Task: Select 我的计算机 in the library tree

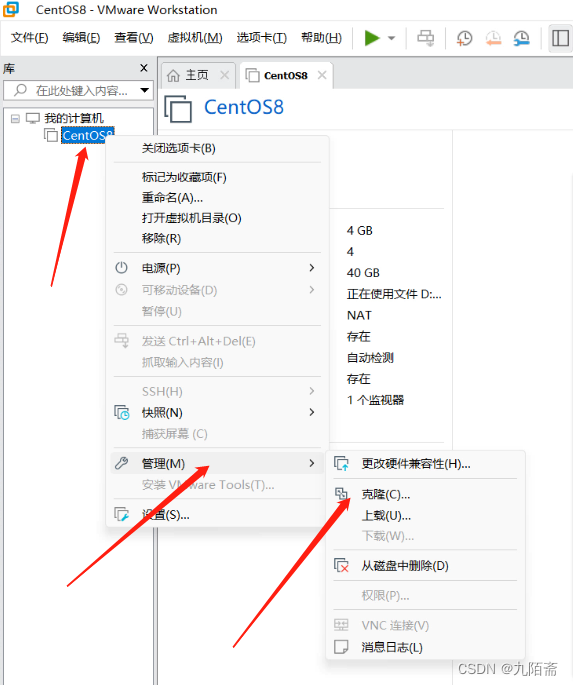Action: (x=74, y=118)
